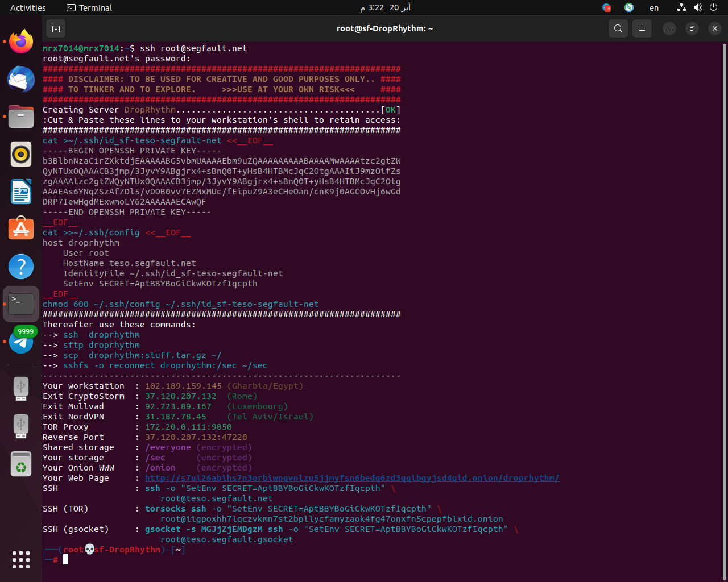
Task: Click the terminal prompt cursor
Action: (x=66, y=560)
